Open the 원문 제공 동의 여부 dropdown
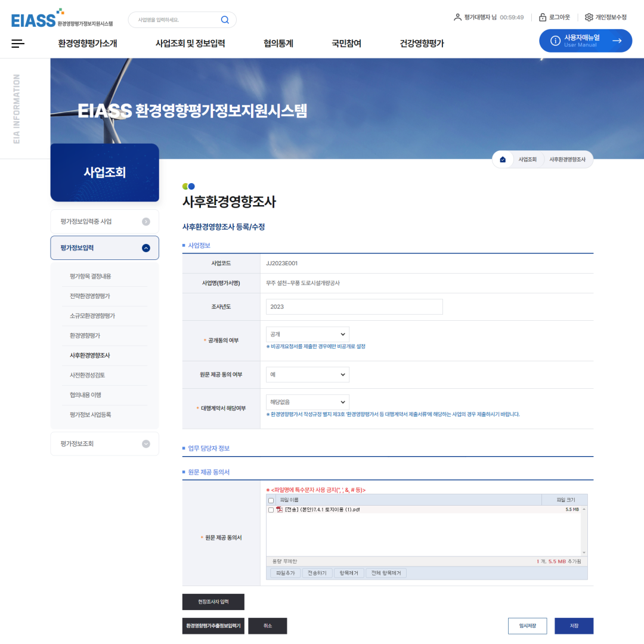644x644 pixels. coord(307,374)
